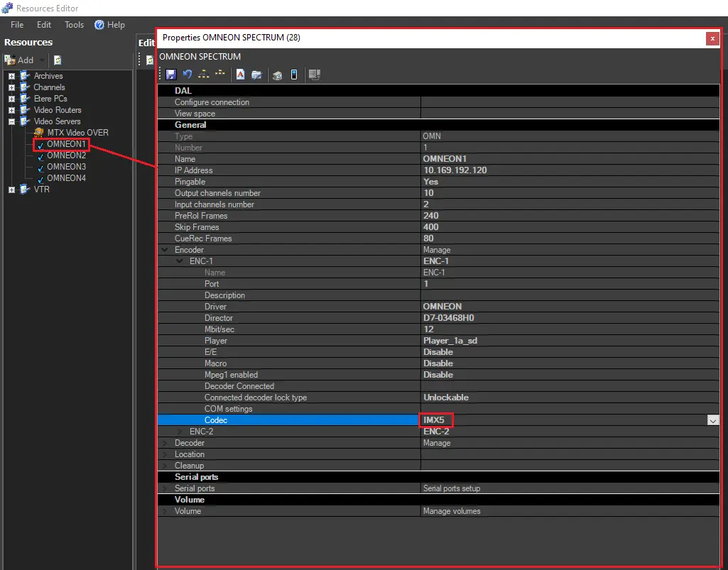Open the Tools menu

point(74,25)
